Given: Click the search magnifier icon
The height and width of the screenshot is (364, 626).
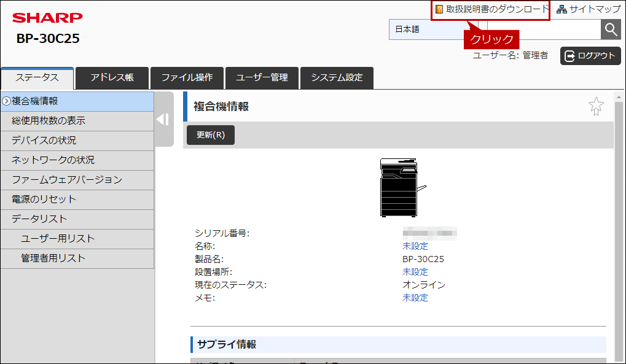Looking at the screenshot, I should coord(611,29).
